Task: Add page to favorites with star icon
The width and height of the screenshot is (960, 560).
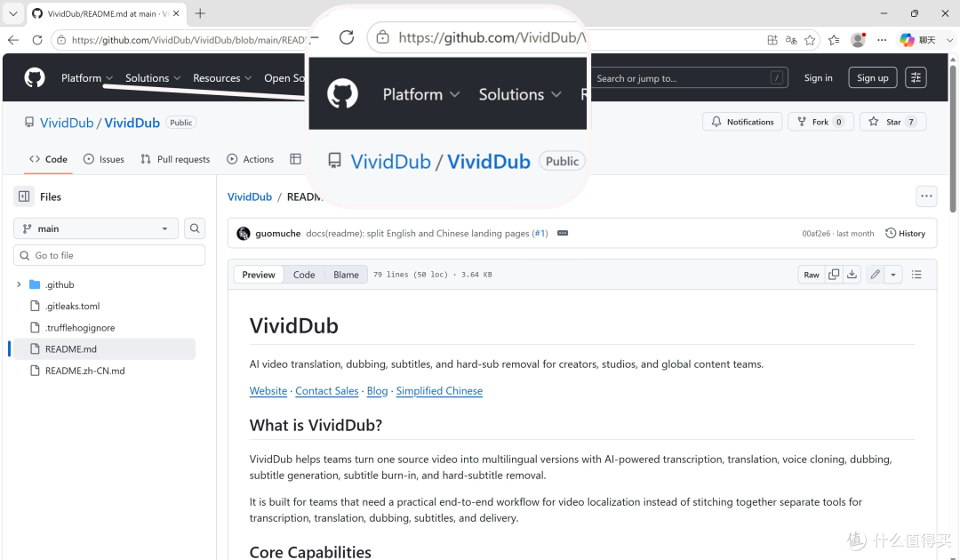Action: (x=810, y=40)
